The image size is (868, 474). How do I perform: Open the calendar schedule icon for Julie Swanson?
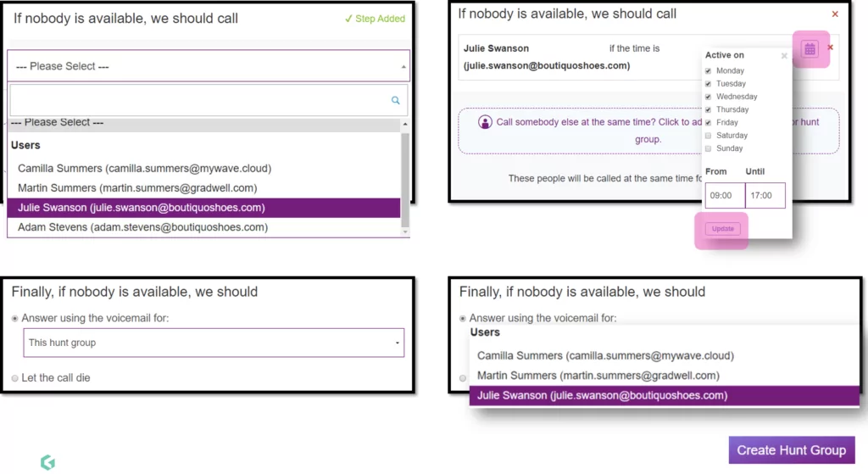click(x=810, y=48)
